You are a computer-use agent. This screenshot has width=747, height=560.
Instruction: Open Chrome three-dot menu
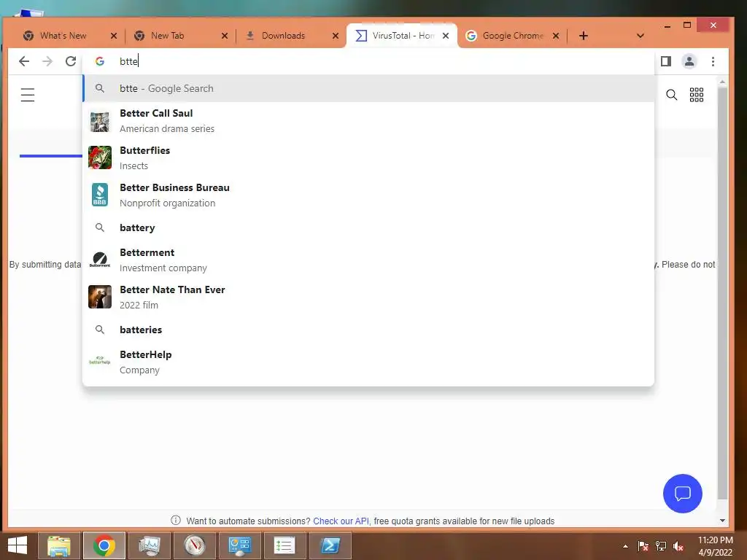pyautogui.click(x=713, y=61)
